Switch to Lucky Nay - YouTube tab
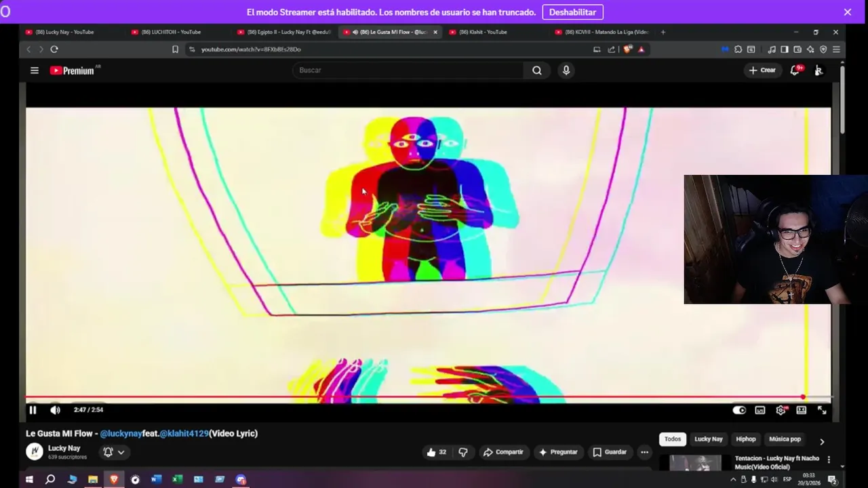 point(64,32)
